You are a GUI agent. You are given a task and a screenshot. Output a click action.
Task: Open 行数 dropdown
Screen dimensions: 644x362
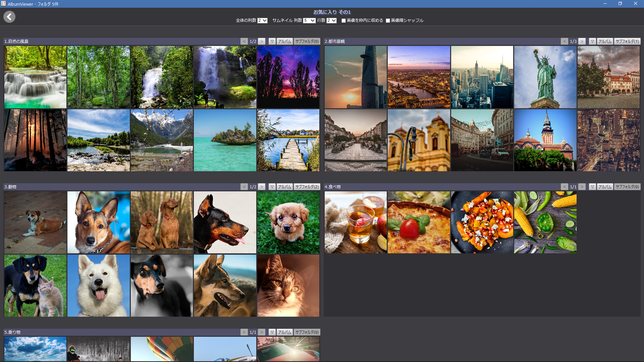pyautogui.click(x=331, y=21)
